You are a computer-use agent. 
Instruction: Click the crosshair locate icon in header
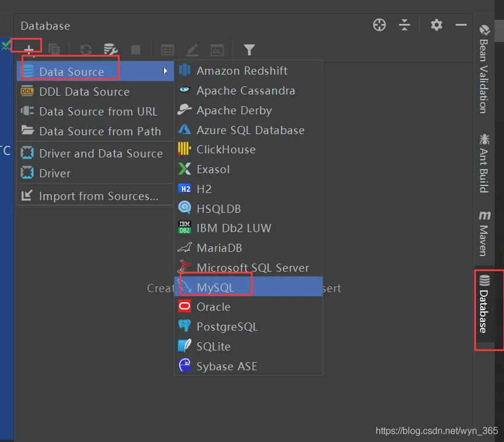(x=379, y=24)
